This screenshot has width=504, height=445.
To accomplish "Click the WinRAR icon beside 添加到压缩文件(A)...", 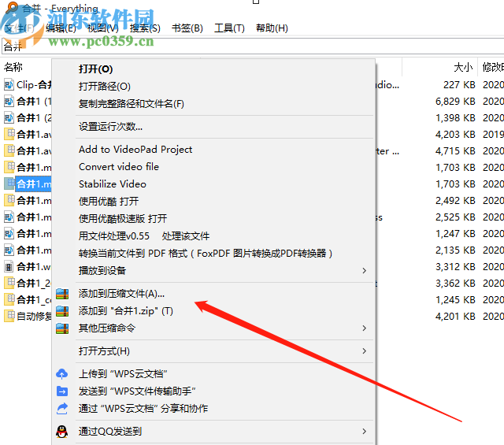I will click(x=62, y=294).
